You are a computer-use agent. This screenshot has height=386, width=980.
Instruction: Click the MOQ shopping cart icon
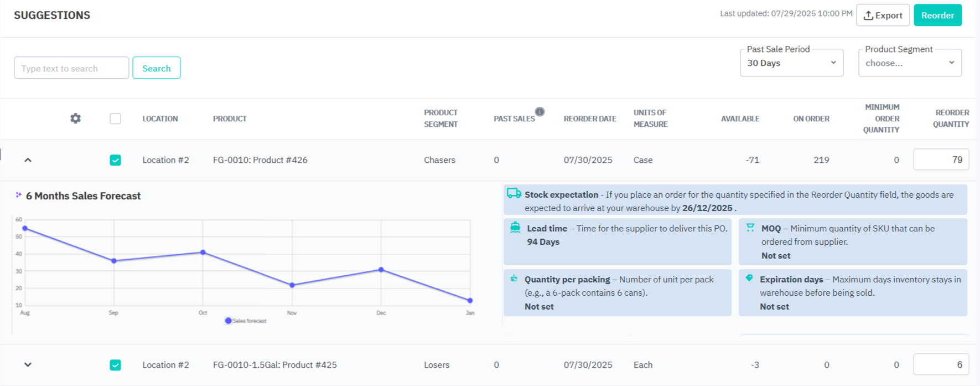coord(750,228)
